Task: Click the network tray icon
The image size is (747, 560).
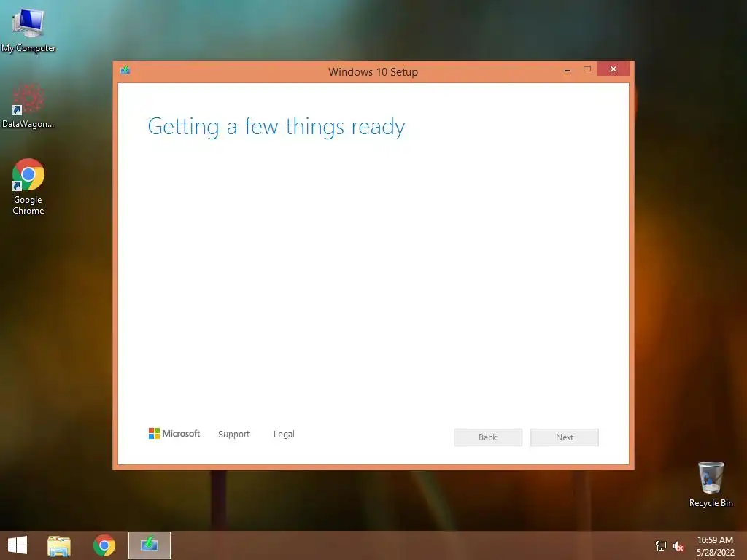Action: point(661,545)
